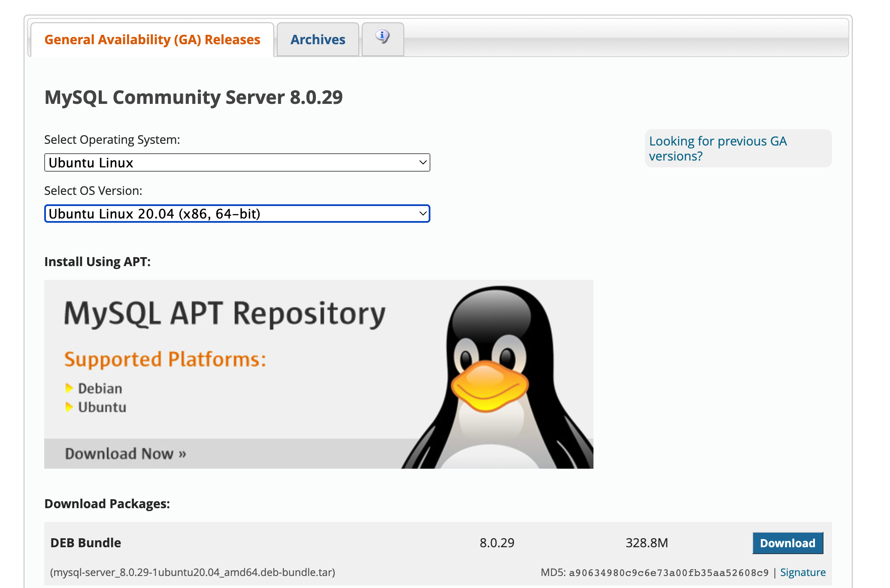Select Ubuntu Linux 20.04 OS version option
The height and width of the screenshot is (588, 890).
coord(237,213)
